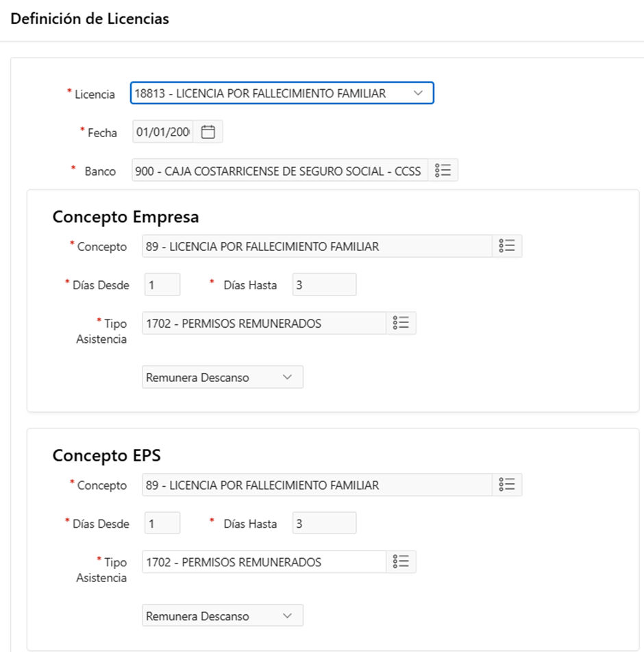Click Concepto text field in Concepto EPS
This screenshot has height=652, width=644.
[317, 485]
